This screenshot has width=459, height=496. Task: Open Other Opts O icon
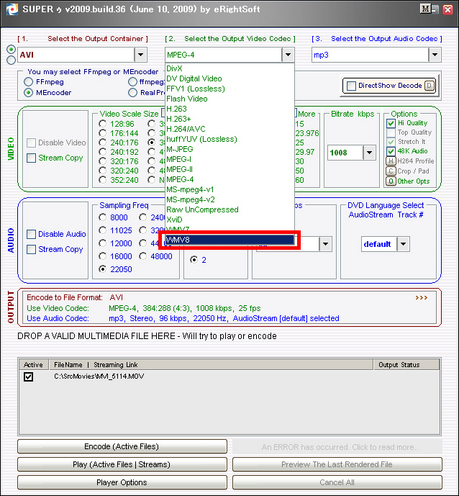391,181
